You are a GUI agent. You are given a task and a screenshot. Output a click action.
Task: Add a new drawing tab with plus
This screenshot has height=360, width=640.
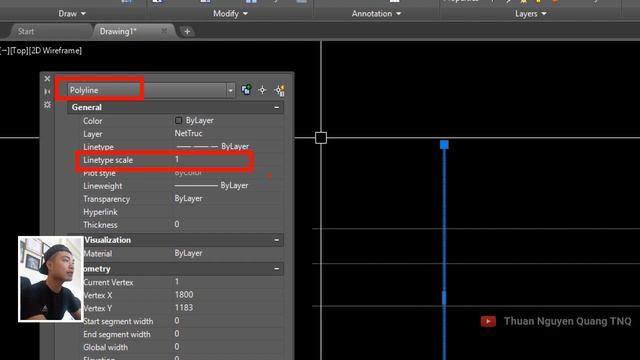(x=187, y=31)
